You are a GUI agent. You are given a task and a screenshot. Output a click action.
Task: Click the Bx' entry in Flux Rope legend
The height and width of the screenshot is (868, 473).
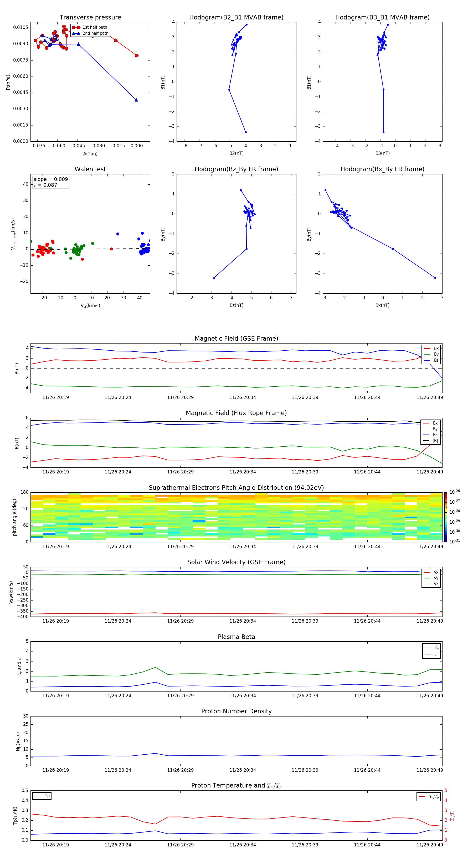(431, 423)
